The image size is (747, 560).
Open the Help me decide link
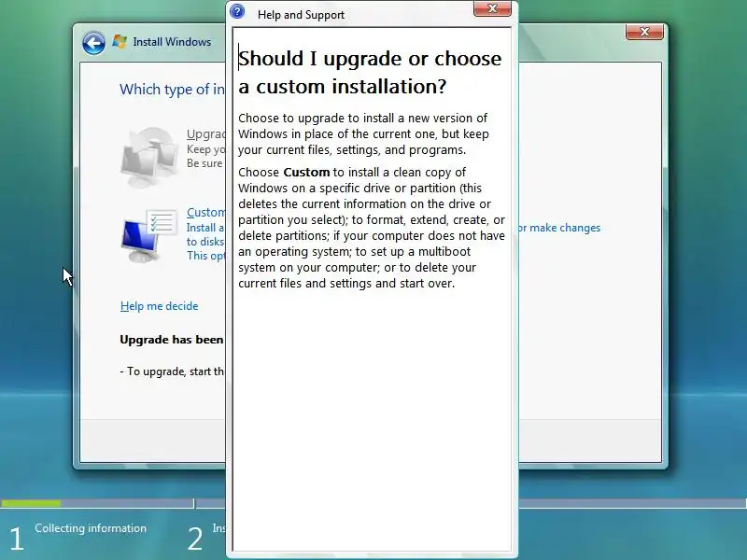pyautogui.click(x=159, y=306)
